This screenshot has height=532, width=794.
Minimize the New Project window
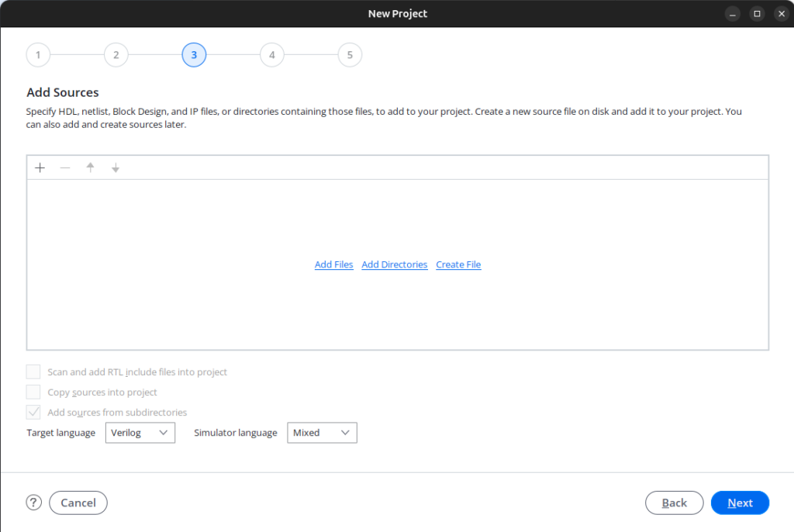click(x=732, y=14)
